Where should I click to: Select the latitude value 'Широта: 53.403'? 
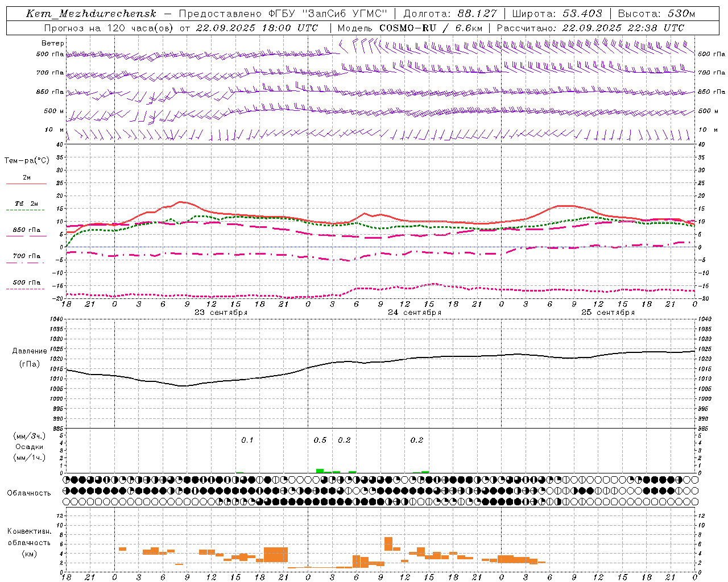coord(557,14)
